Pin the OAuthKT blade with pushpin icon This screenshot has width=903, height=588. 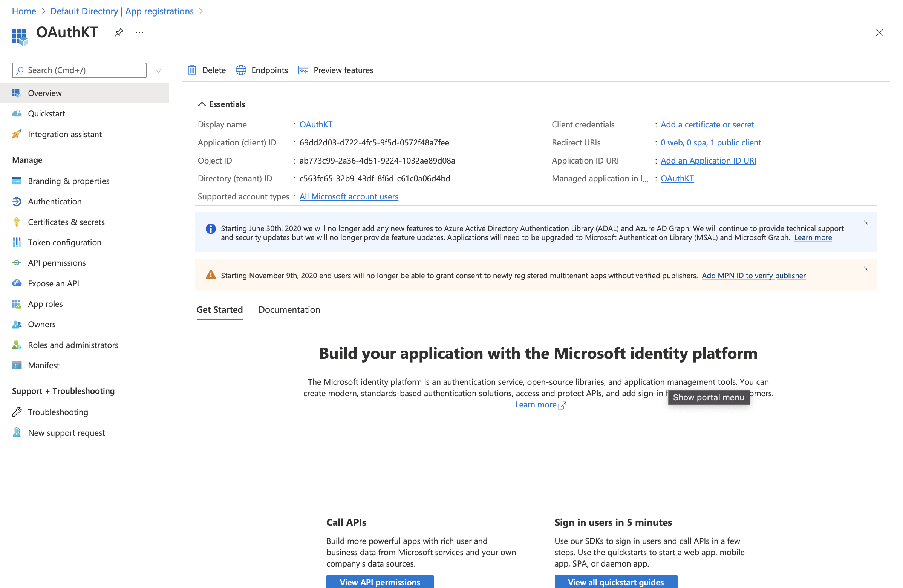coord(119,33)
